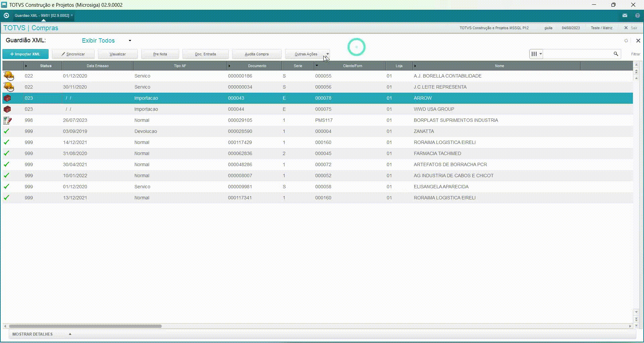644x343 pixels.
Task: Click the Visualizar button
Action: [x=118, y=54]
